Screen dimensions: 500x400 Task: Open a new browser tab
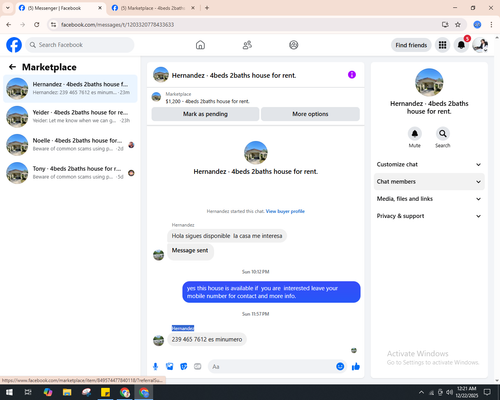point(207,8)
